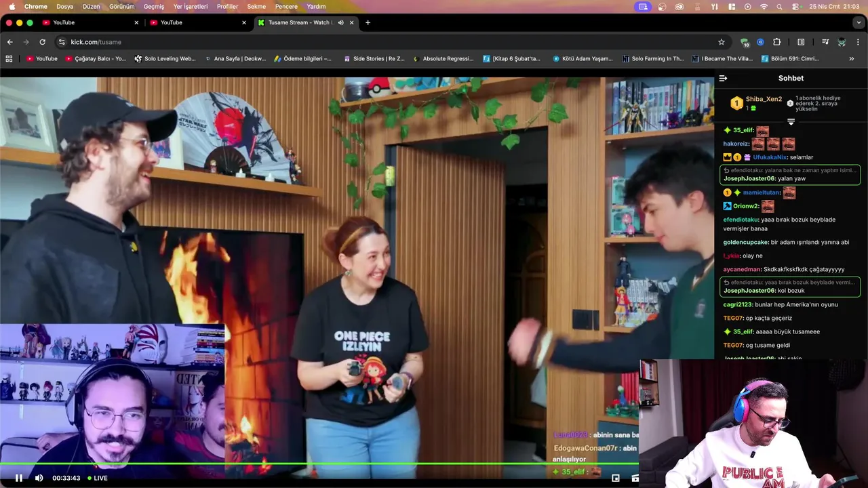Click username efendiotaku in chat
Image resolution: width=868 pixels, height=488 pixels.
(741, 220)
